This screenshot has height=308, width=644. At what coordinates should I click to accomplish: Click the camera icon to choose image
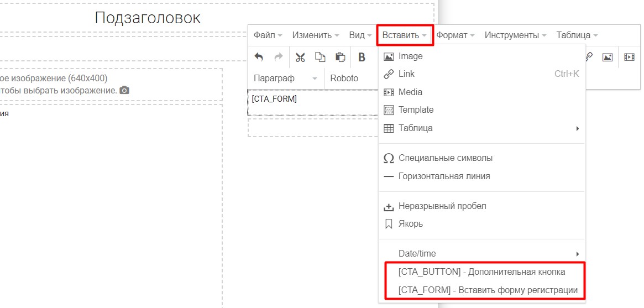pos(125,90)
